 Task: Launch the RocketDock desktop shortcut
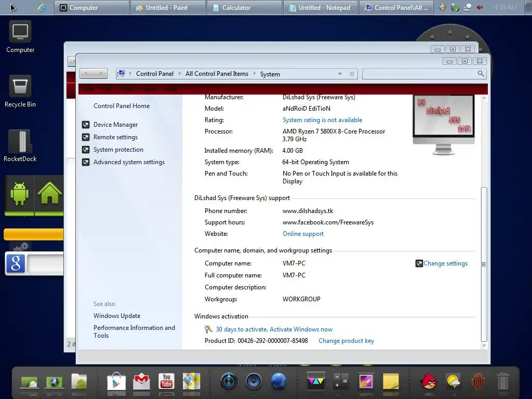[20, 146]
